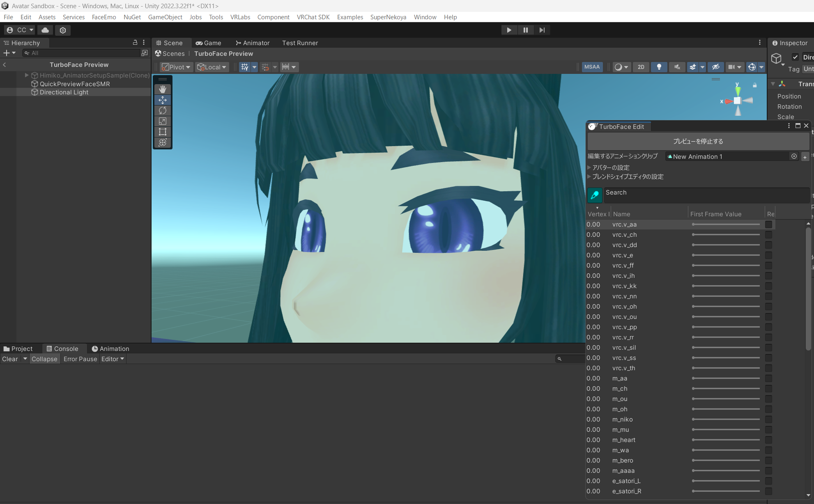This screenshot has width=814, height=504.
Task: Select the Hand (View) tool
Action: [x=163, y=89]
